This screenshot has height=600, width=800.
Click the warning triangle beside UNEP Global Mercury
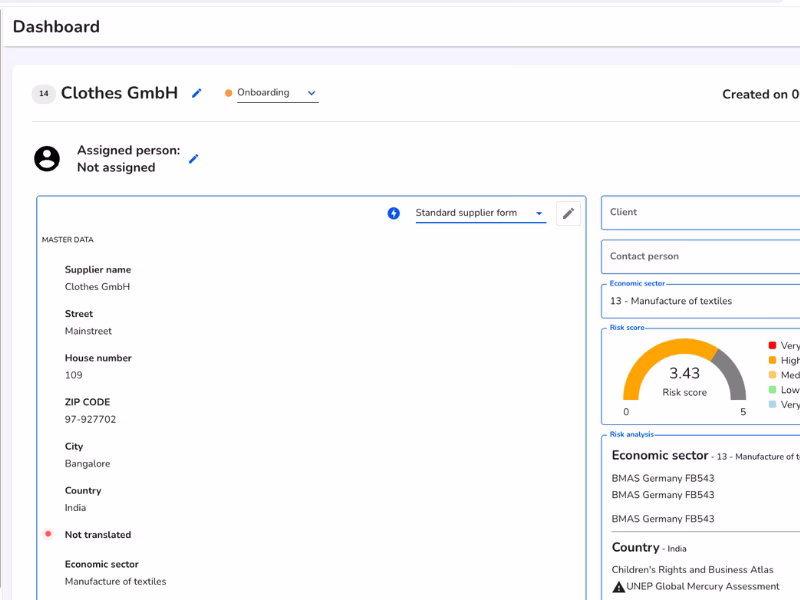pos(619,587)
